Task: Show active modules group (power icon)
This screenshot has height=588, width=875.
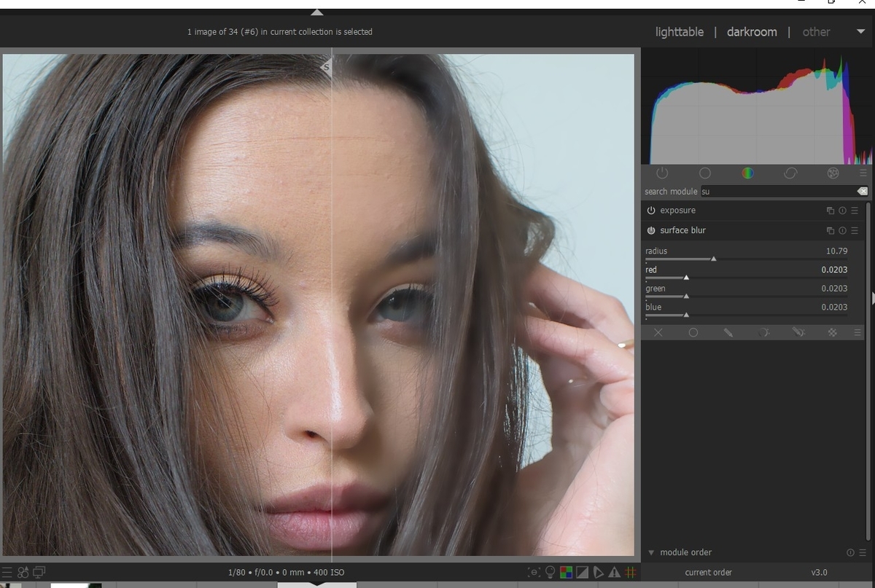Action: pos(662,173)
